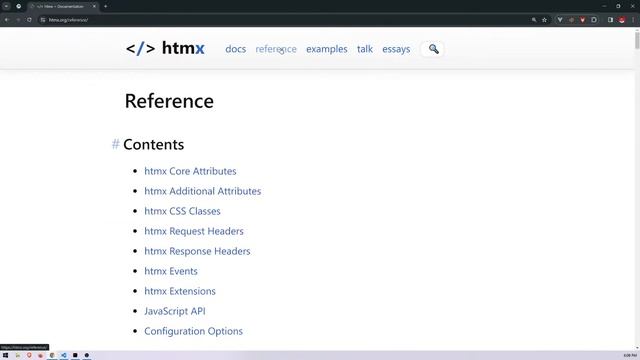Open the docs navigation item
The image size is (640, 360).
tap(236, 49)
